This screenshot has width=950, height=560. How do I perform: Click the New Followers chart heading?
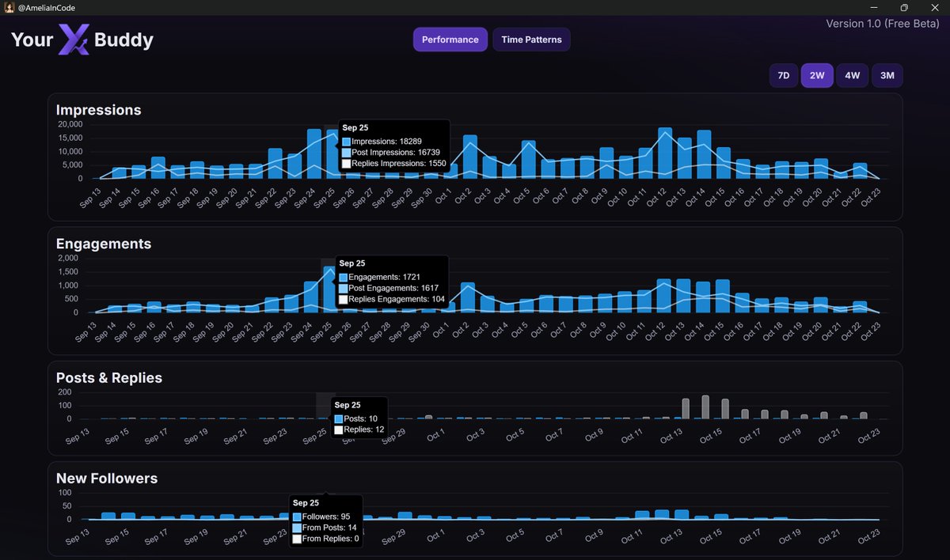(107, 479)
